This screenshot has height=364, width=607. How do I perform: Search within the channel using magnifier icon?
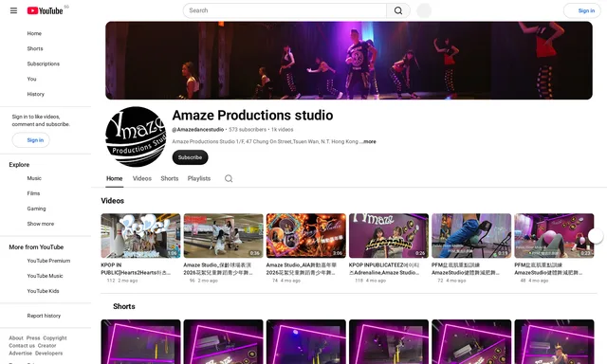point(229,178)
